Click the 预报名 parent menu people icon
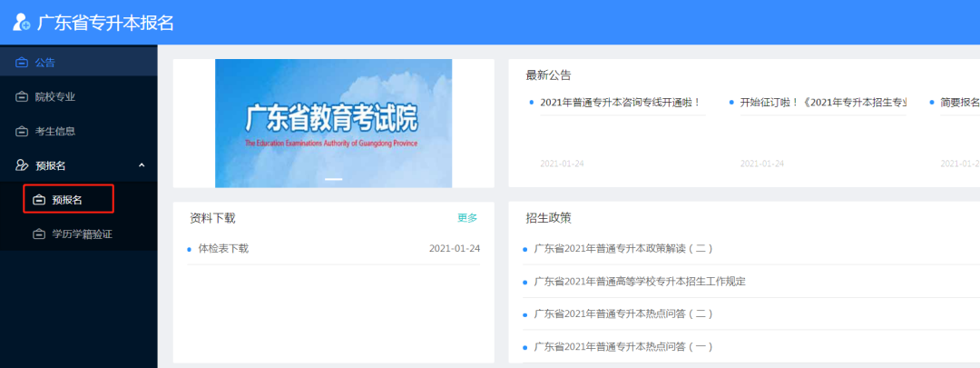Image resolution: width=980 pixels, height=368 pixels. (22, 165)
